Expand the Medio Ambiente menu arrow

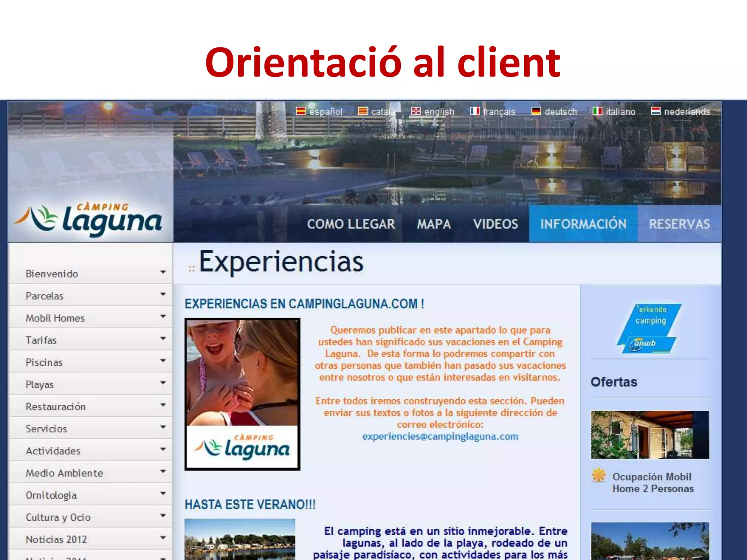(163, 471)
